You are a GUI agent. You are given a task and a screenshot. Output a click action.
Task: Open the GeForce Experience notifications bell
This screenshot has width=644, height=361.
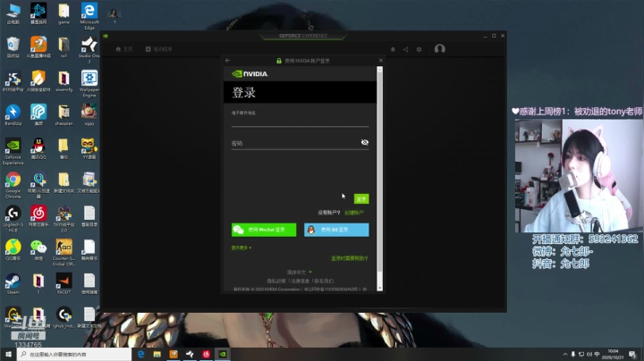(x=393, y=49)
